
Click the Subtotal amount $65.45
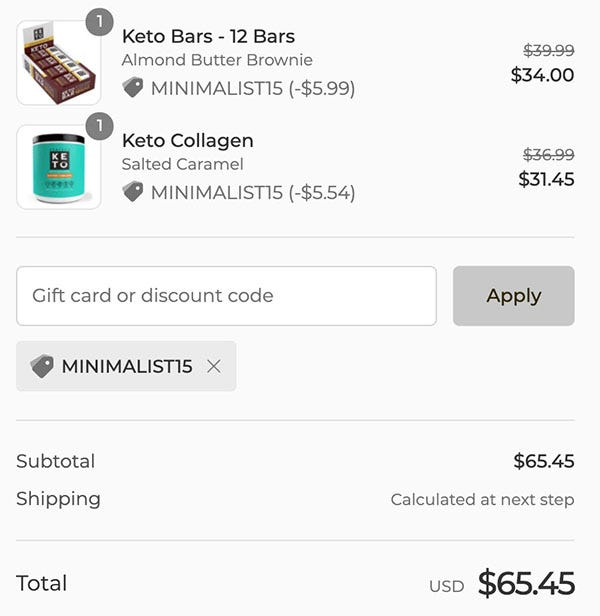[x=544, y=461]
